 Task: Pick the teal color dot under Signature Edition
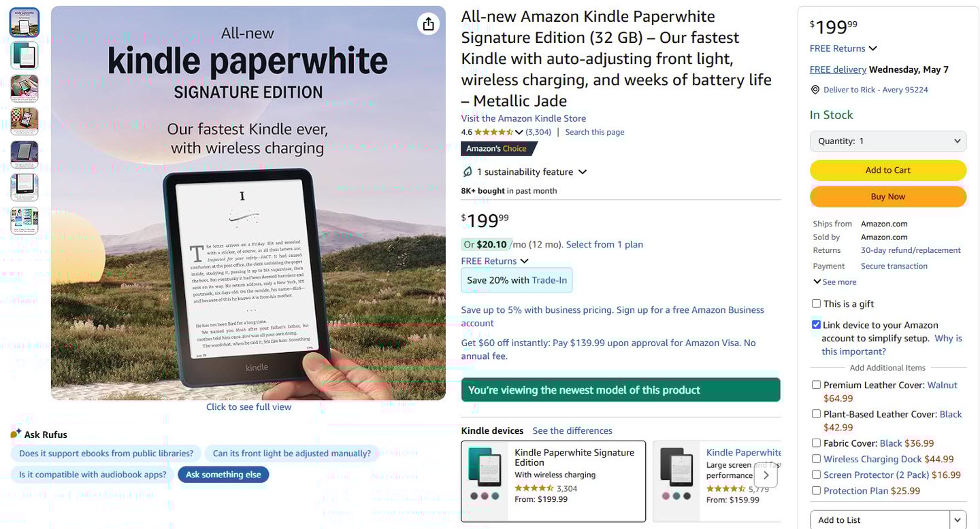[495, 496]
